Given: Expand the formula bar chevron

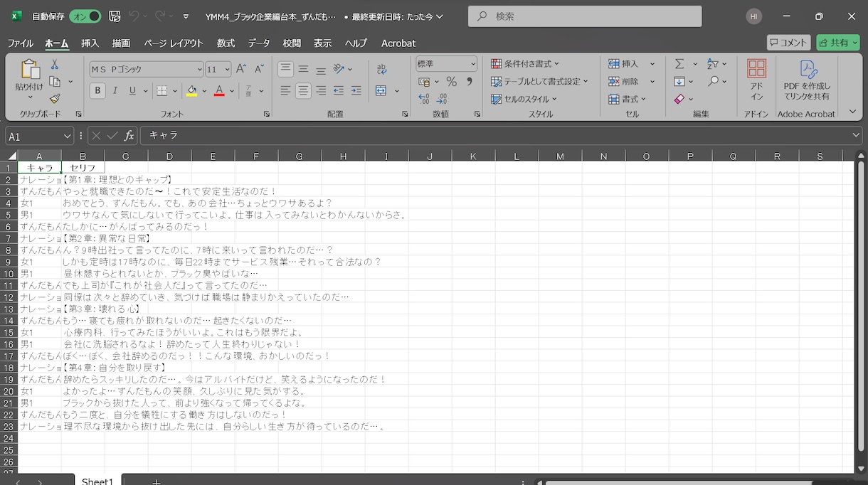Looking at the screenshot, I should (x=856, y=136).
